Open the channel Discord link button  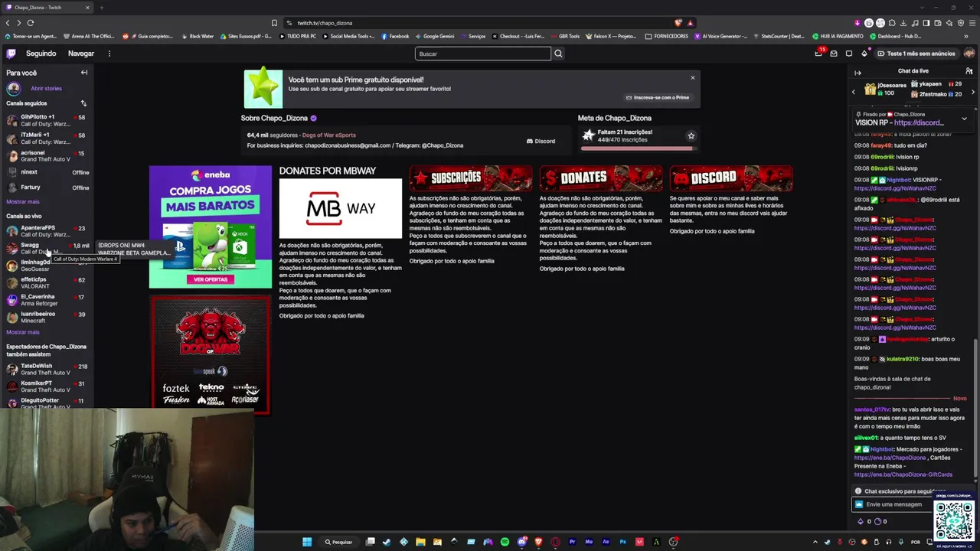[541, 141]
